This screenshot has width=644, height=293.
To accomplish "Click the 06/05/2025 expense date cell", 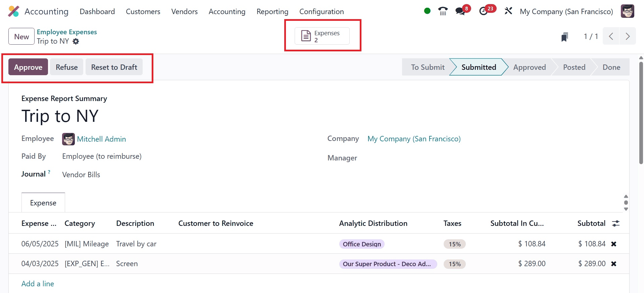I will pyautogui.click(x=40, y=244).
